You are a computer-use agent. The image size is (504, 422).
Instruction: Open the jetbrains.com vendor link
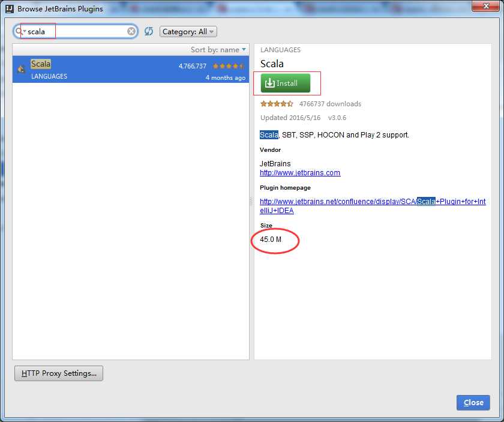point(300,173)
